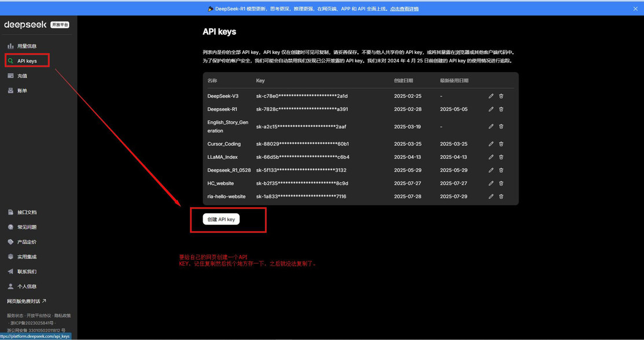Click the 浙ICP备2023025841号 link
Screen dimensions: 644x340
(x=32, y=323)
